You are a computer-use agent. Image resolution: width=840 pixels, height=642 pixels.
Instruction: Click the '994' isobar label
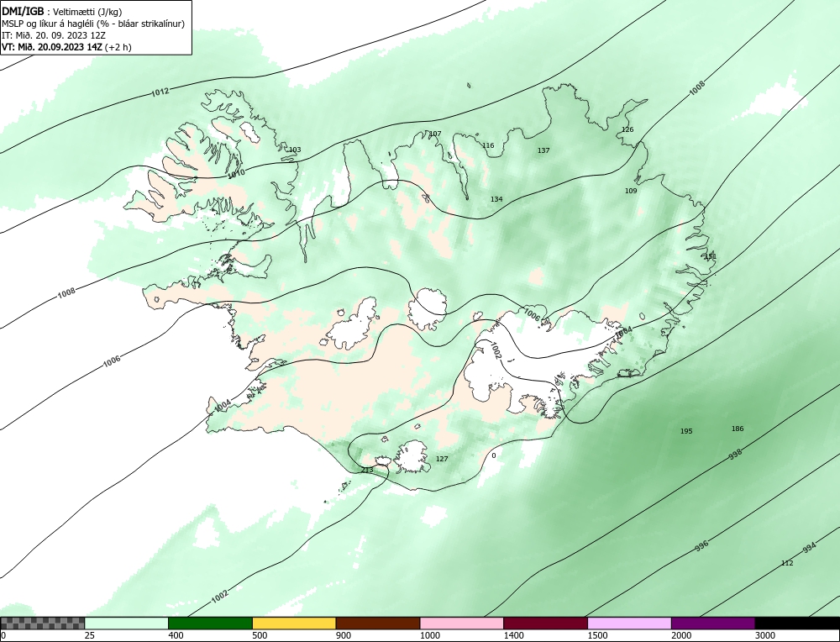pyautogui.click(x=809, y=548)
